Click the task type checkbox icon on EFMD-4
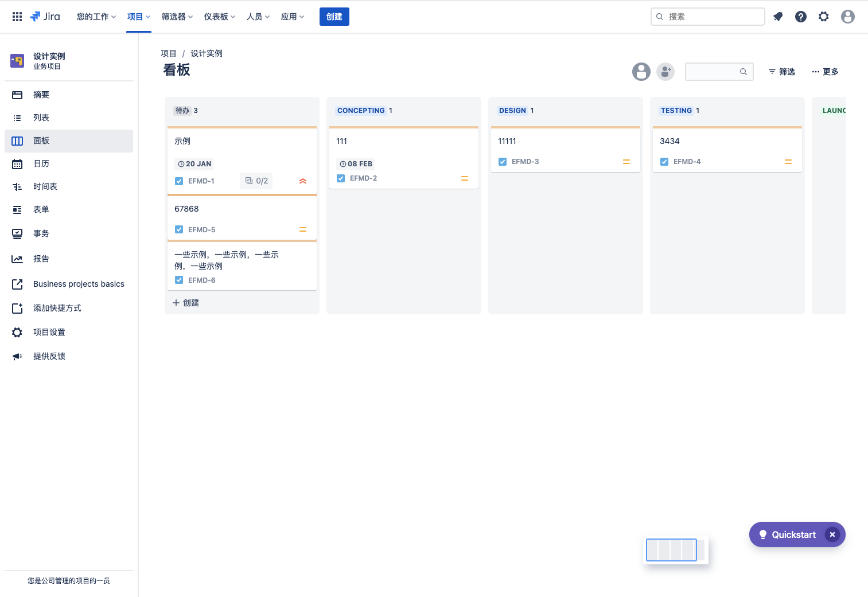 [664, 162]
